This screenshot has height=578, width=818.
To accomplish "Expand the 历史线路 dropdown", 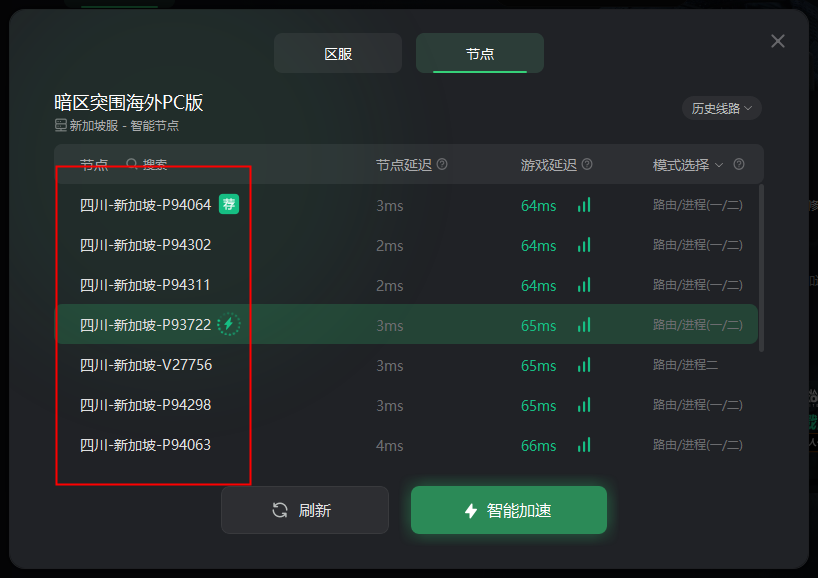I will 721,109.
